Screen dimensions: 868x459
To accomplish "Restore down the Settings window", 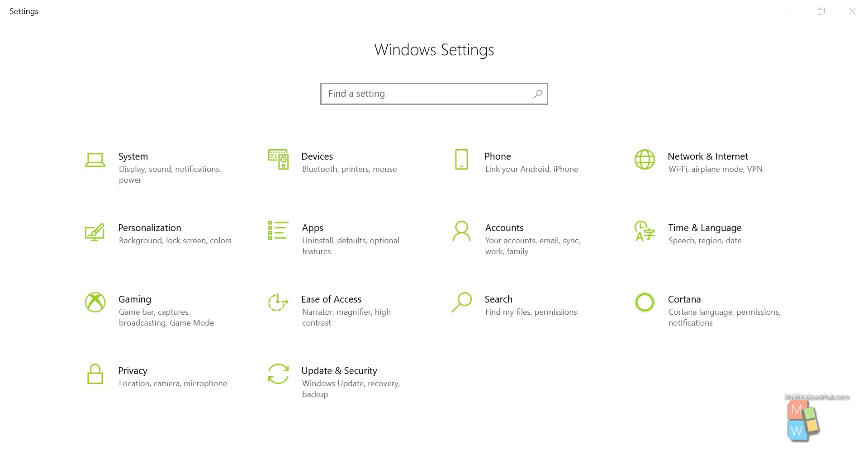I will [x=821, y=11].
